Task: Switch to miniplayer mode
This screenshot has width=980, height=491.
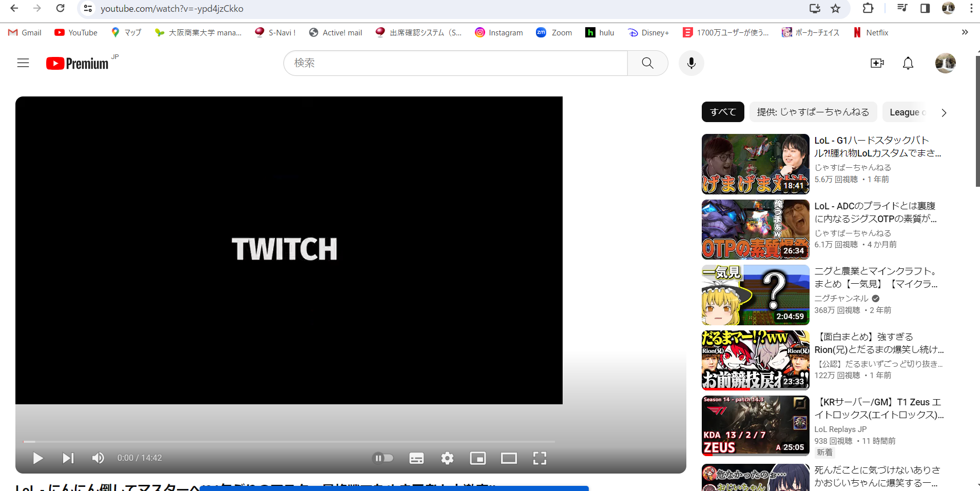Action: click(478, 458)
